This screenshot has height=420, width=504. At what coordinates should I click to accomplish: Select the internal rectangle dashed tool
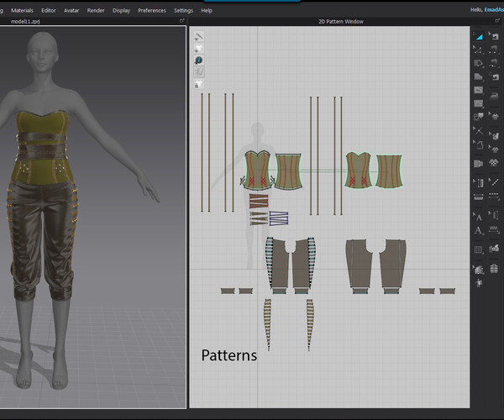tap(478, 103)
